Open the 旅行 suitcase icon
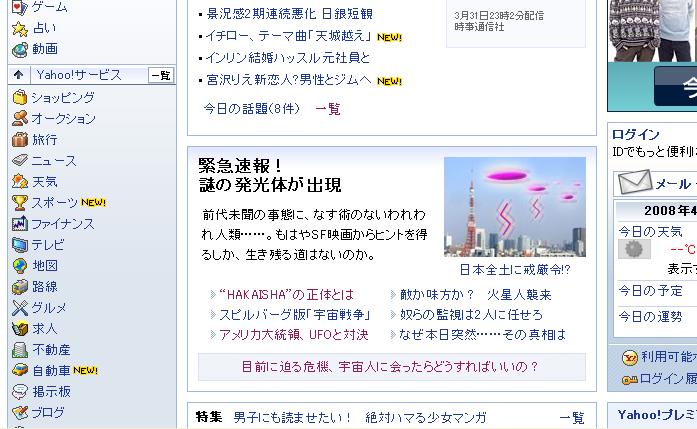The width and height of the screenshot is (697, 429). [x=20, y=140]
